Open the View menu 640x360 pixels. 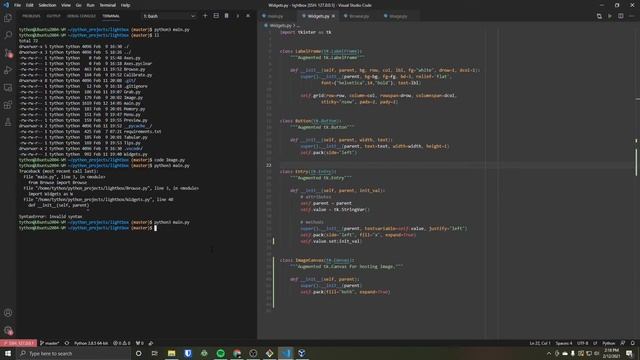(x=66, y=5)
